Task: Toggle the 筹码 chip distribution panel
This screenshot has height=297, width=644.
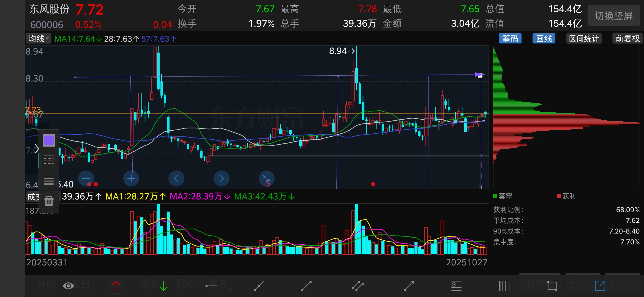Action: pos(510,38)
